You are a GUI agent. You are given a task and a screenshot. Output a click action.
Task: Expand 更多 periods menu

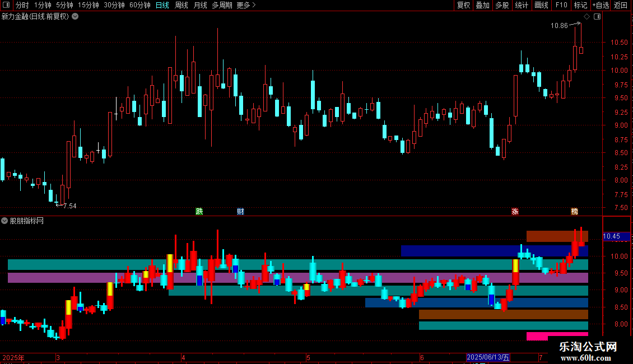pyautogui.click(x=246, y=5)
